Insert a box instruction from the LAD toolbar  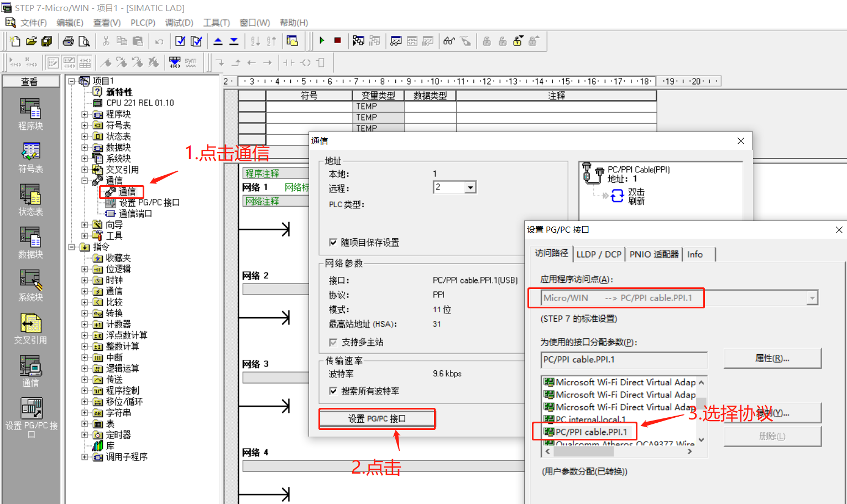321,62
